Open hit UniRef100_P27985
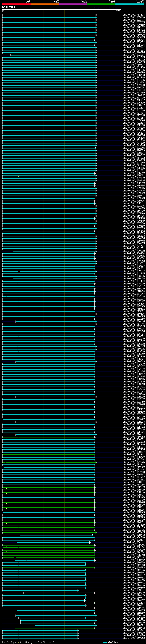 (134, 93)
